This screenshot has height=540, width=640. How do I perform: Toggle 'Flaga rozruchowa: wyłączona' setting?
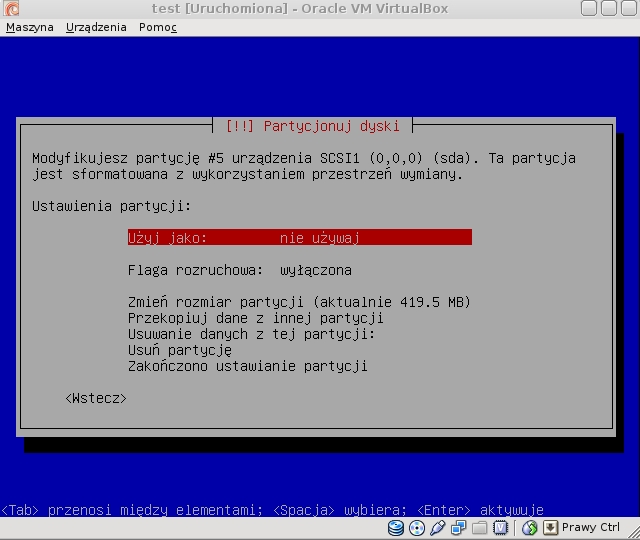point(239,270)
